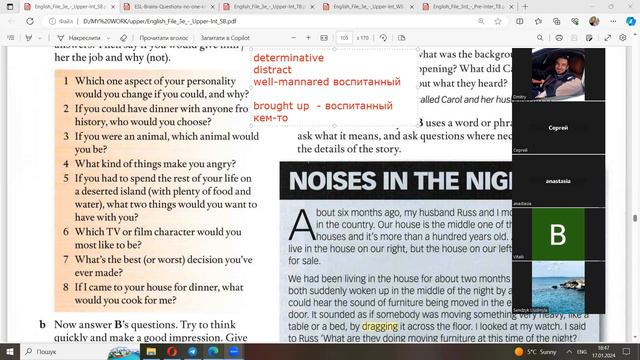Click Dmitry's video thumbnail
The height and width of the screenshot is (360, 640).
coord(558,74)
